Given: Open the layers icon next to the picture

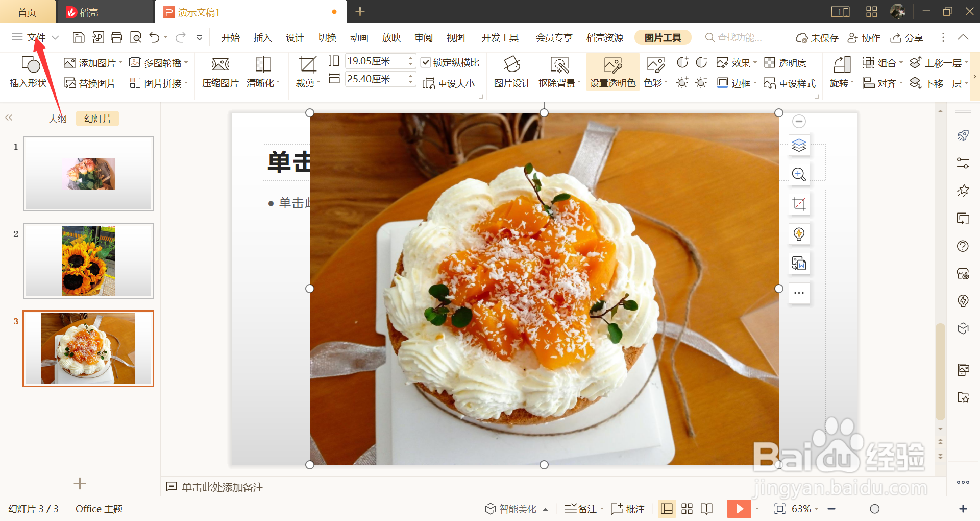Looking at the screenshot, I should 799,145.
